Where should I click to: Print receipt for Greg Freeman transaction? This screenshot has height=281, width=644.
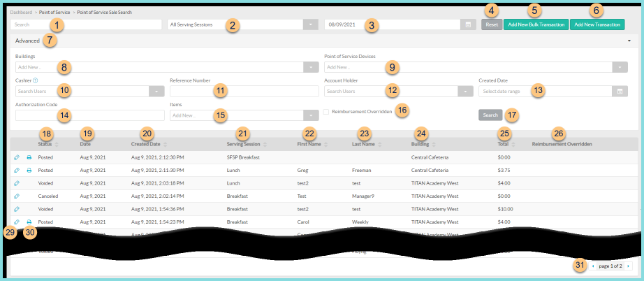[x=29, y=170]
